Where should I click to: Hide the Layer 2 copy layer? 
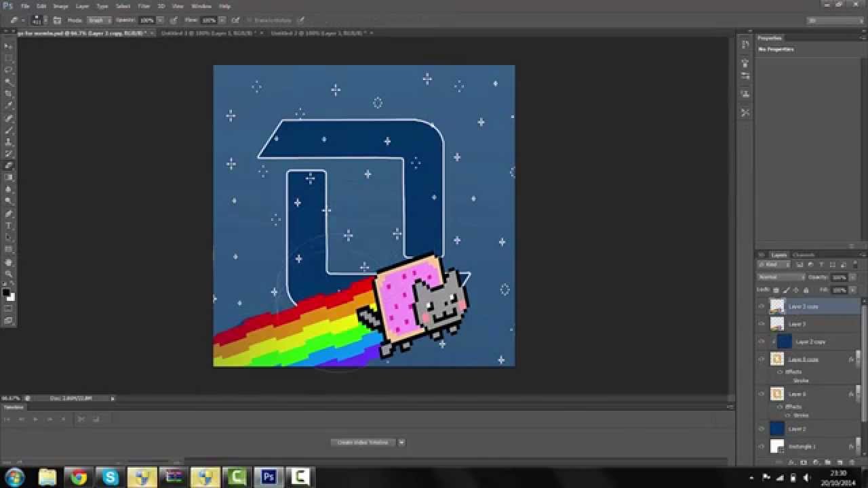click(x=761, y=342)
